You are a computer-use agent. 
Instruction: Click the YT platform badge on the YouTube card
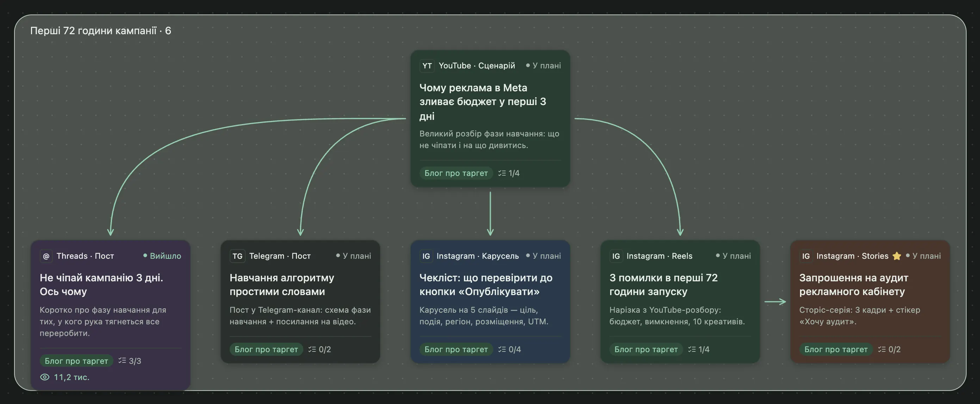427,66
